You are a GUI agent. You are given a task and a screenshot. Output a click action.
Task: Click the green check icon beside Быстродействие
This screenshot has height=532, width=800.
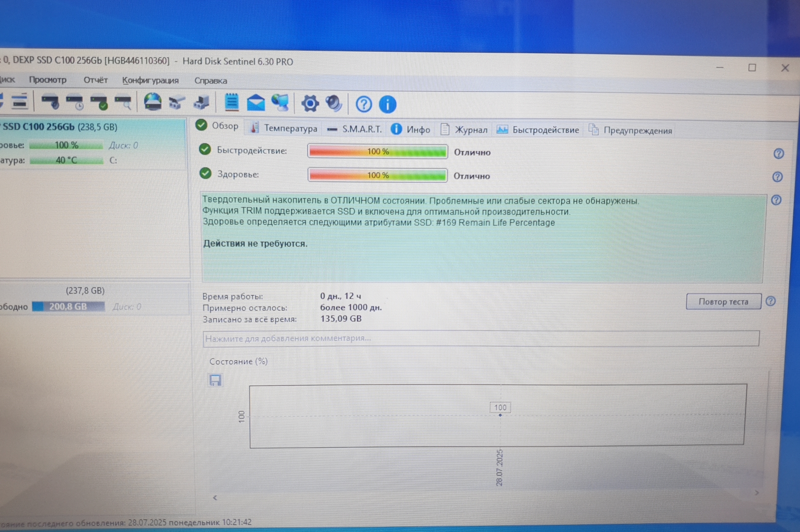pyautogui.click(x=205, y=149)
